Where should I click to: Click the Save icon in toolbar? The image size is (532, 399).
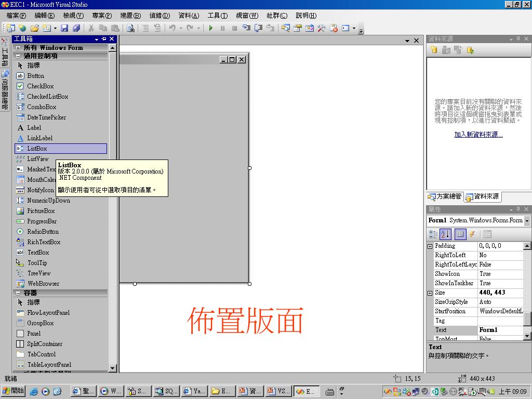click(64, 28)
